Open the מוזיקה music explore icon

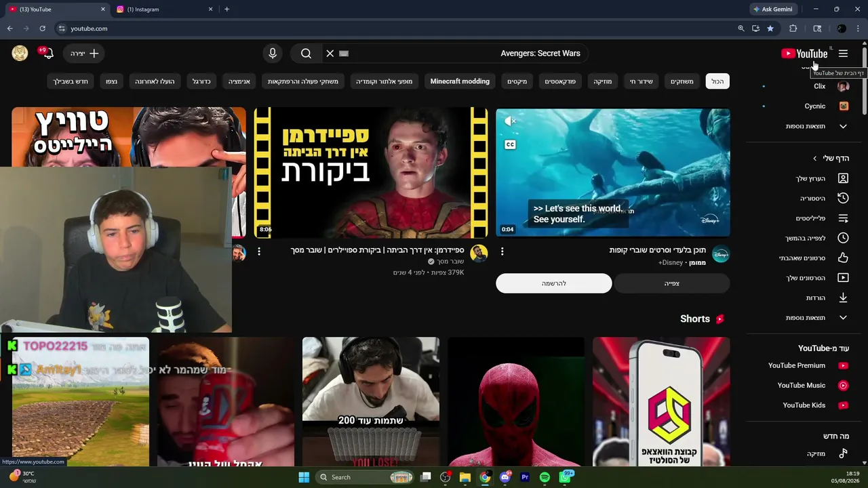[x=843, y=453]
